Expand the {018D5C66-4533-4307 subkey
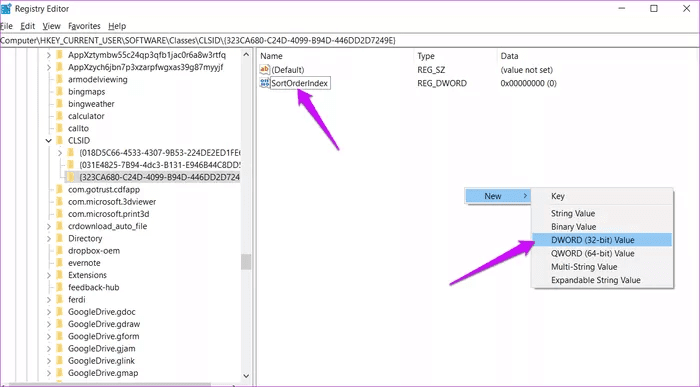The width and height of the screenshot is (700, 387). point(59,153)
